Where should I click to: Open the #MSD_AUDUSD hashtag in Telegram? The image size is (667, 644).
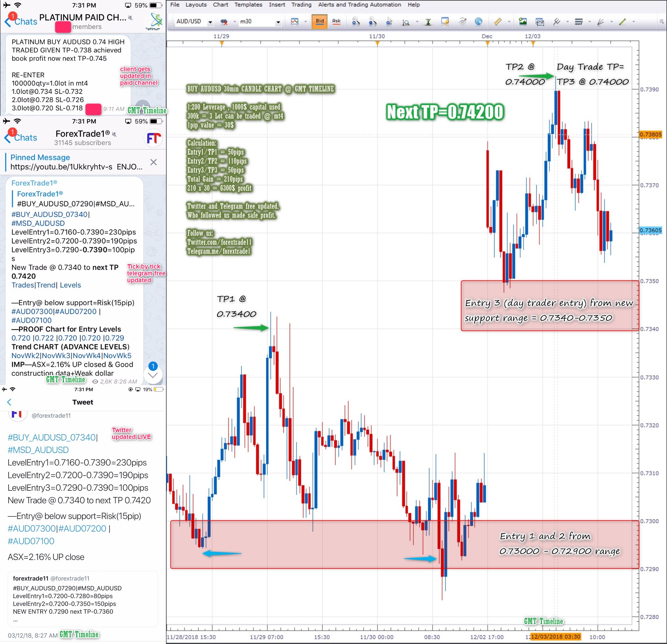[38, 223]
